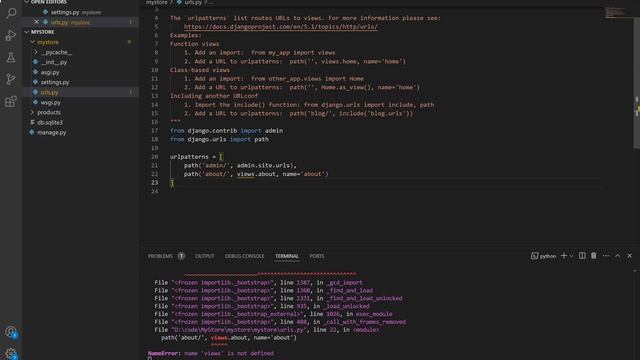Close the terminal panel
This screenshot has height=360, width=640.
pos(629,256)
